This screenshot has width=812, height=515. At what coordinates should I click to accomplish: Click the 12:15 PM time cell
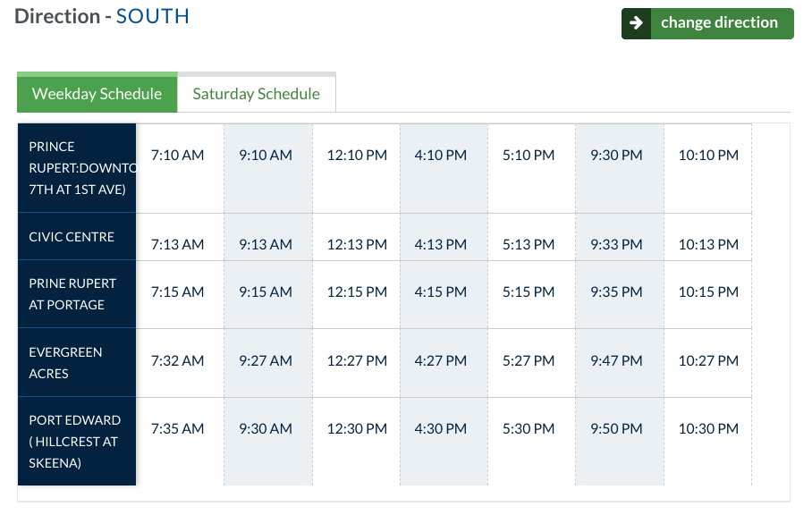357,292
